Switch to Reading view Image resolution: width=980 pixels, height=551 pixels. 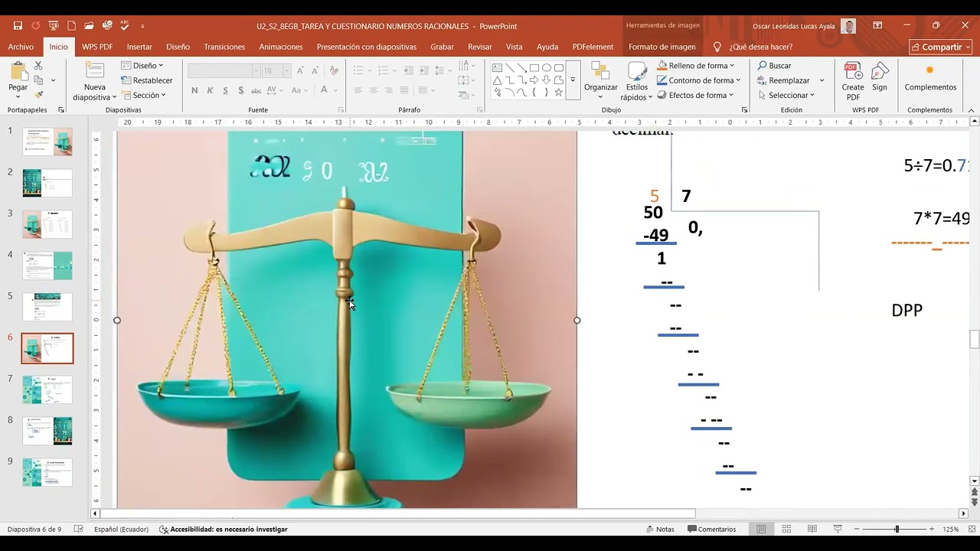812,529
